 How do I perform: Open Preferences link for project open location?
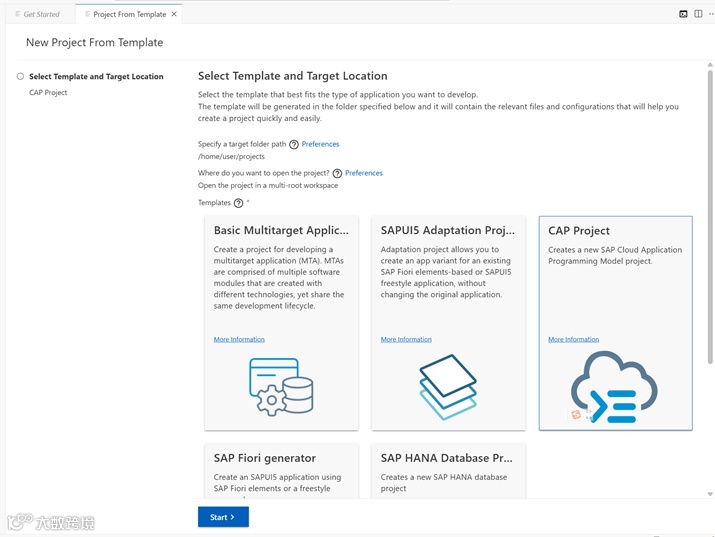[364, 173]
